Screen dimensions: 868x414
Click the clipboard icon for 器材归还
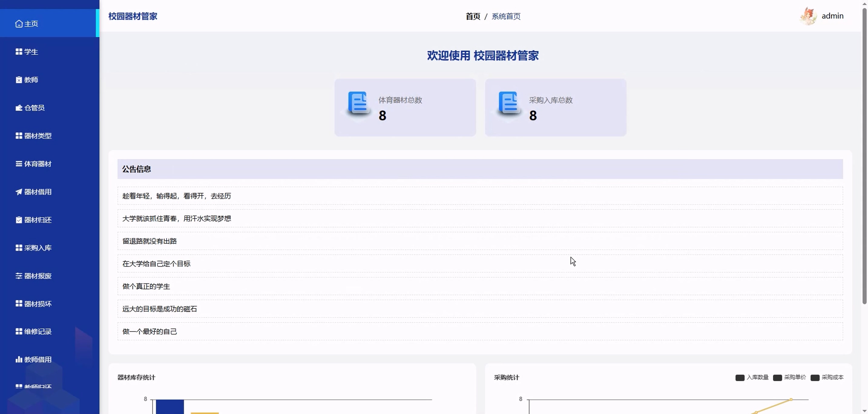(19, 220)
